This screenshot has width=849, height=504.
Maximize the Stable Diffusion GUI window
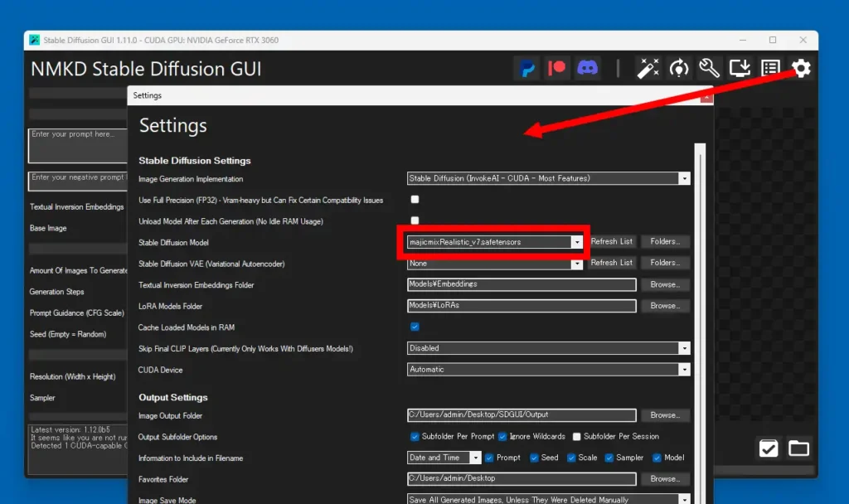(773, 40)
